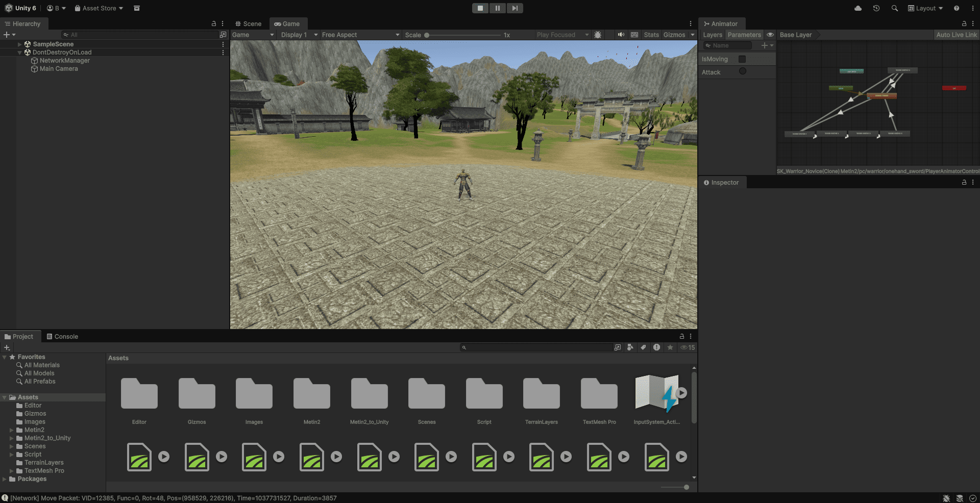Image resolution: width=980 pixels, height=503 pixels.
Task: Open the Display 1 dropdown
Action: pyautogui.click(x=300, y=35)
